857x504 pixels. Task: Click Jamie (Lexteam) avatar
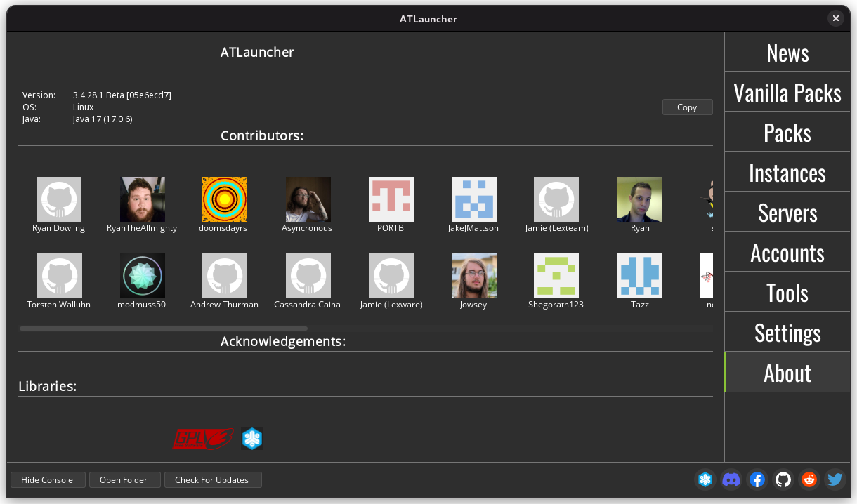click(x=556, y=199)
